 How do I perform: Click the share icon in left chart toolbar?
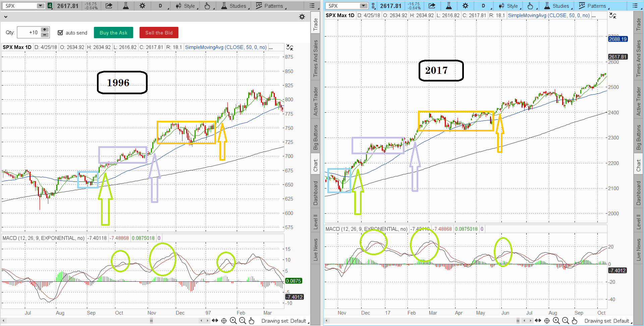coord(109,6)
